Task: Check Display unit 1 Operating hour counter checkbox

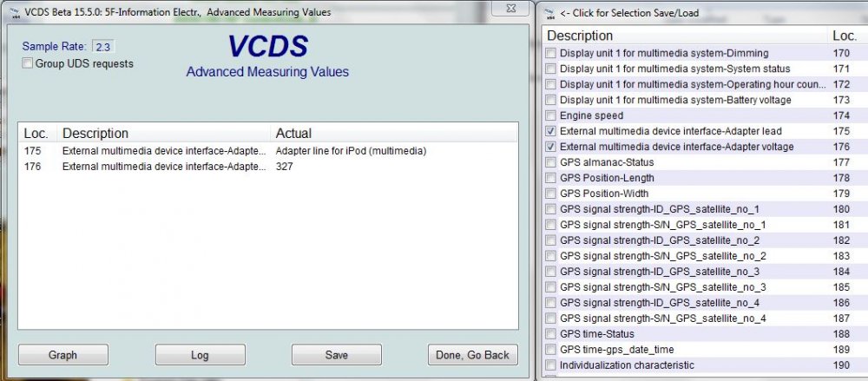Action: click(551, 85)
